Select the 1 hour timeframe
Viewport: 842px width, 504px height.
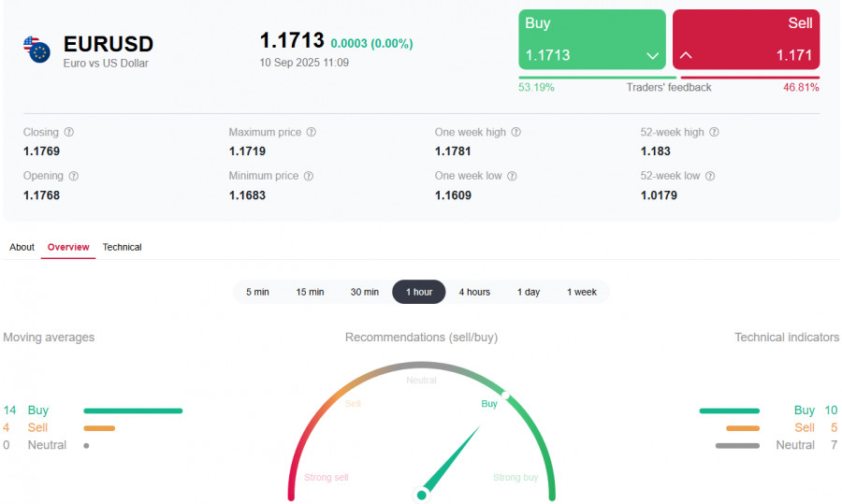pos(419,292)
